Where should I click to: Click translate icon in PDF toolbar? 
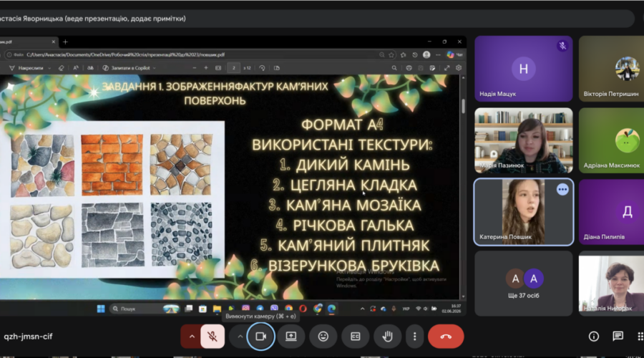point(90,68)
